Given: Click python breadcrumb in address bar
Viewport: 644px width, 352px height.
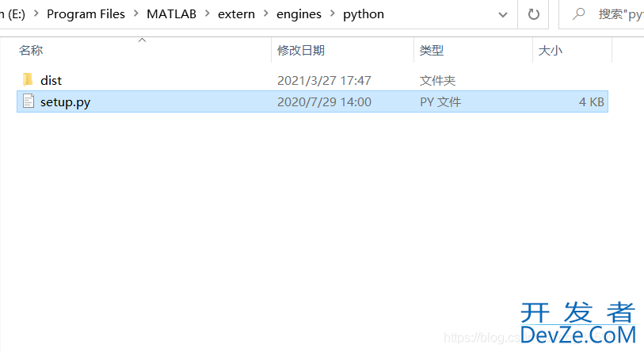Looking at the screenshot, I should [364, 14].
